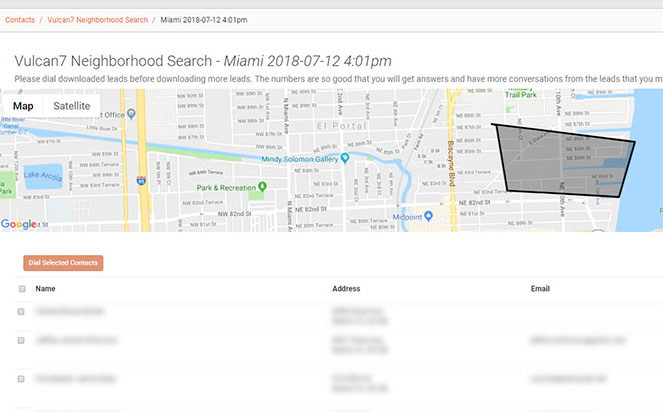This screenshot has width=663, height=412.
Task: Click the Email column header
Action: pos(540,288)
